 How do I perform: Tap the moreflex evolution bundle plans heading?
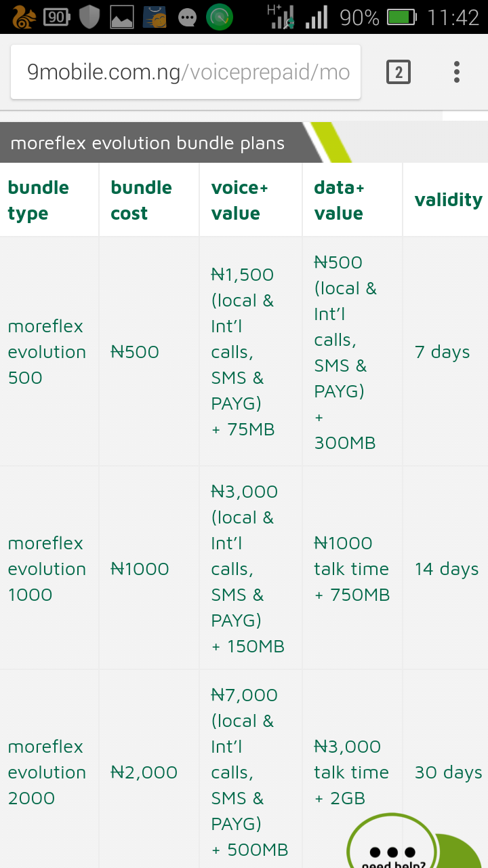[148, 143]
